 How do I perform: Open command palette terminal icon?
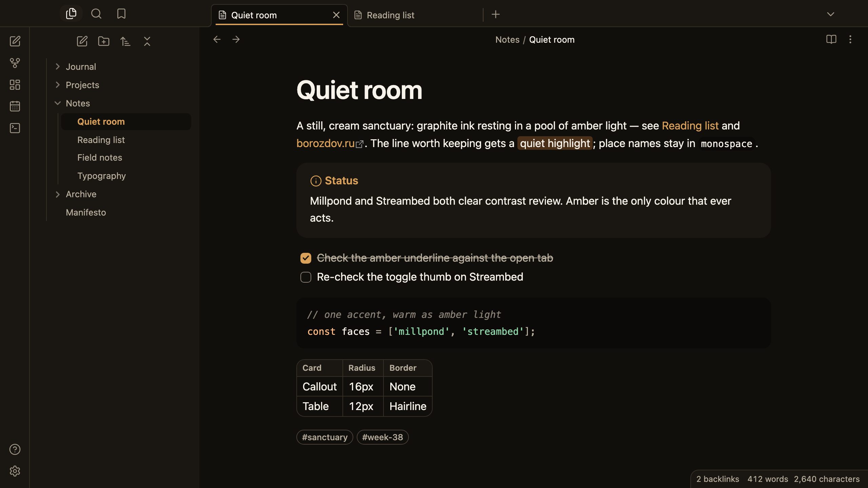pyautogui.click(x=15, y=128)
